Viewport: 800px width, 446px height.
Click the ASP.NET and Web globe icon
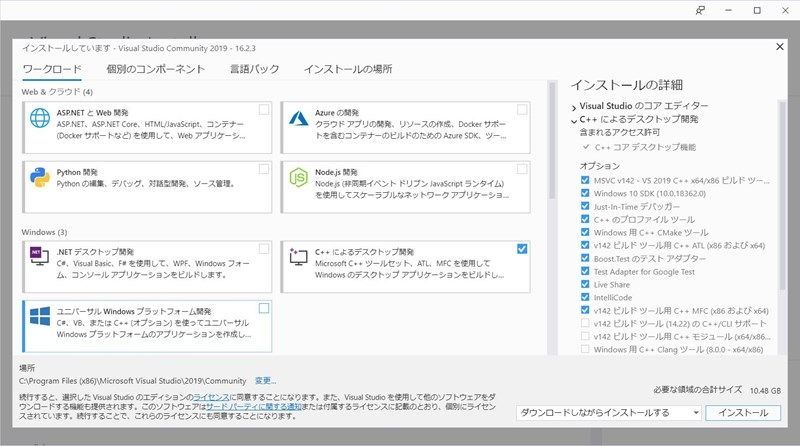[x=40, y=118]
